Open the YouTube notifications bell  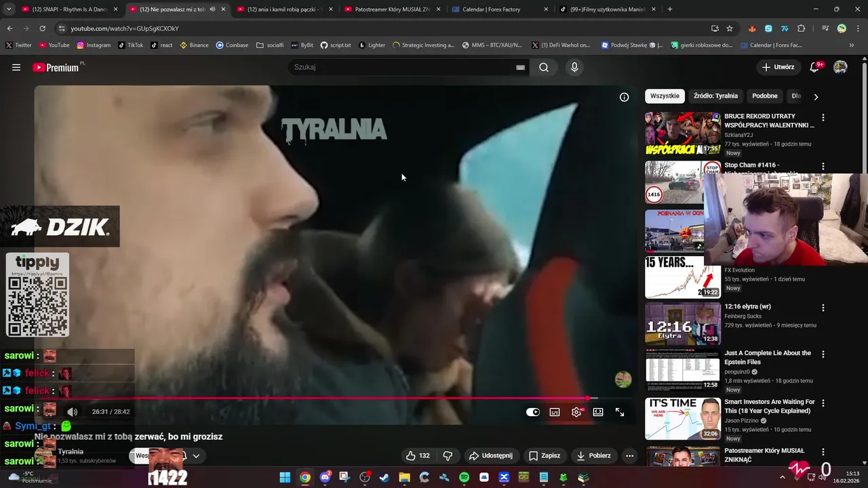pyautogui.click(x=815, y=67)
